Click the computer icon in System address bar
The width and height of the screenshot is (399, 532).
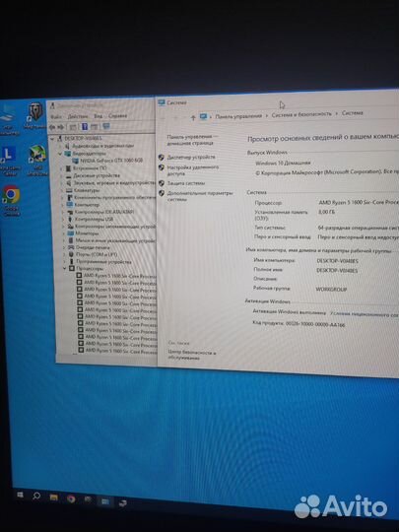(x=203, y=116)
